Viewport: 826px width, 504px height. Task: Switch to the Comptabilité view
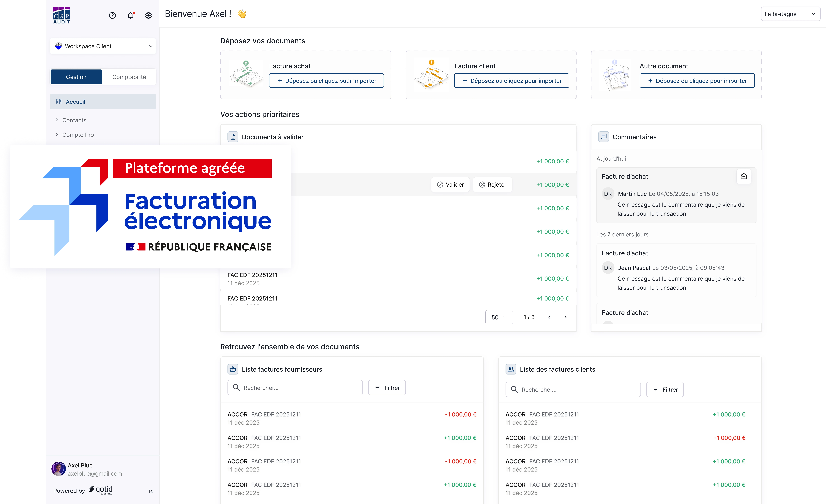(129, 77)
